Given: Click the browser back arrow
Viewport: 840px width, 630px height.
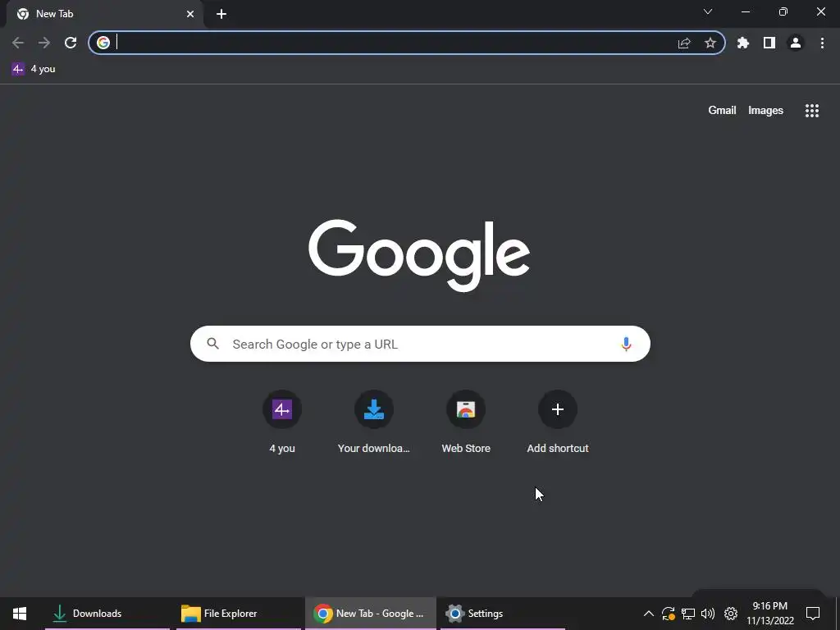Looking at the screenshot, I should tap(18, 43).
